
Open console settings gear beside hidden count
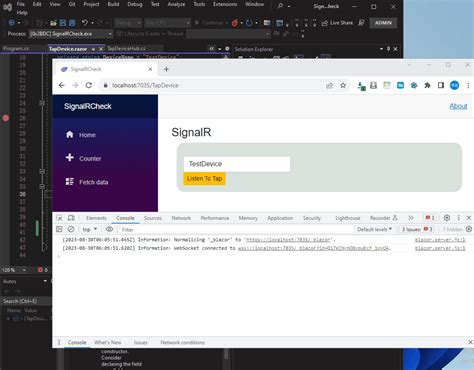(x=469, y=229)
